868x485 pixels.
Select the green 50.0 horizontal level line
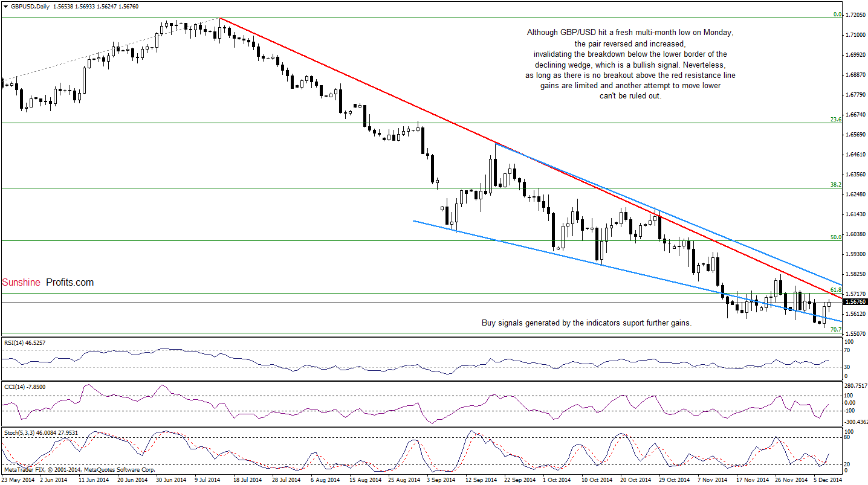coord(421,240)
